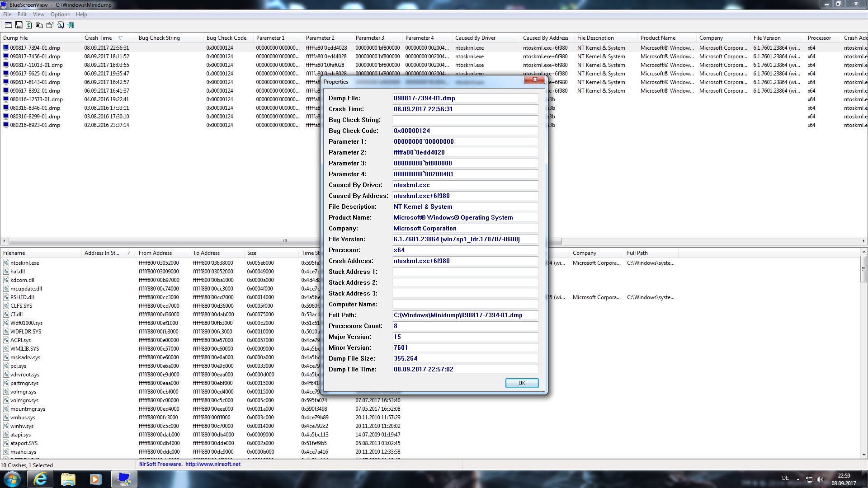
Task: Select the kdcom.dll driver row
Action: (x=22, y=280)
